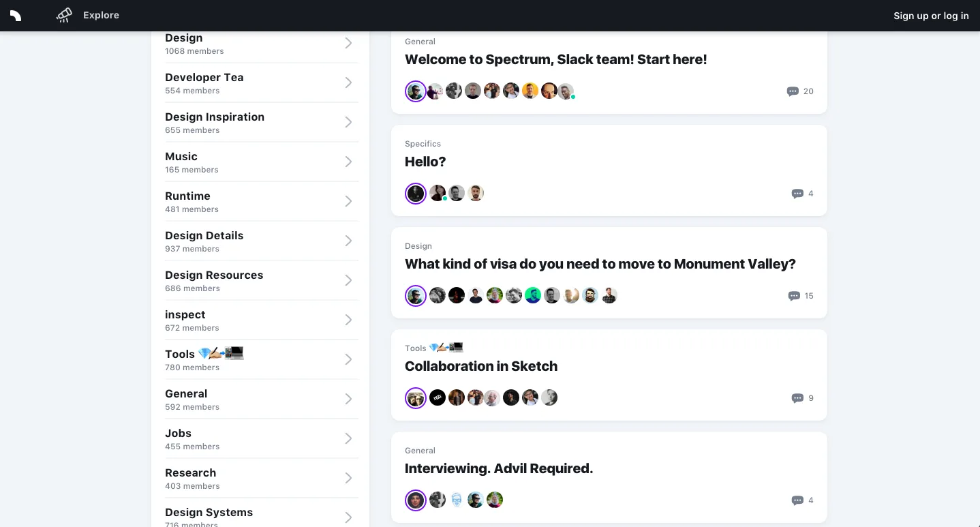Click the yellow-background avatar on Welcome thread
Image resolution: width=980 pixels, height=527 pixels.
(x=530, y=91)
